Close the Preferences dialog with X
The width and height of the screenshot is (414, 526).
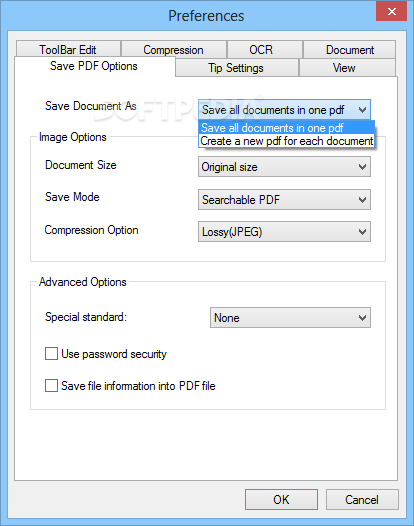pyautogui.click(x=392, y=11)
